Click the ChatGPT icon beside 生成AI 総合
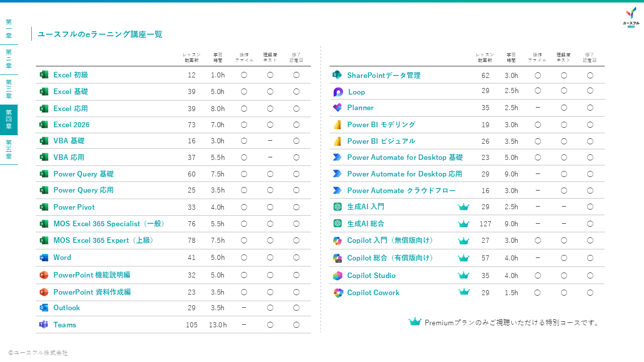This screenshot has width=644, height=362. (338, 223)
